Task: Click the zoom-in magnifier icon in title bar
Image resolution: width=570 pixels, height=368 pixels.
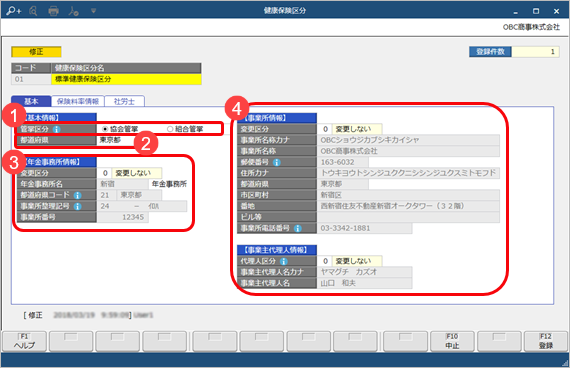Action: coord(14,11)
